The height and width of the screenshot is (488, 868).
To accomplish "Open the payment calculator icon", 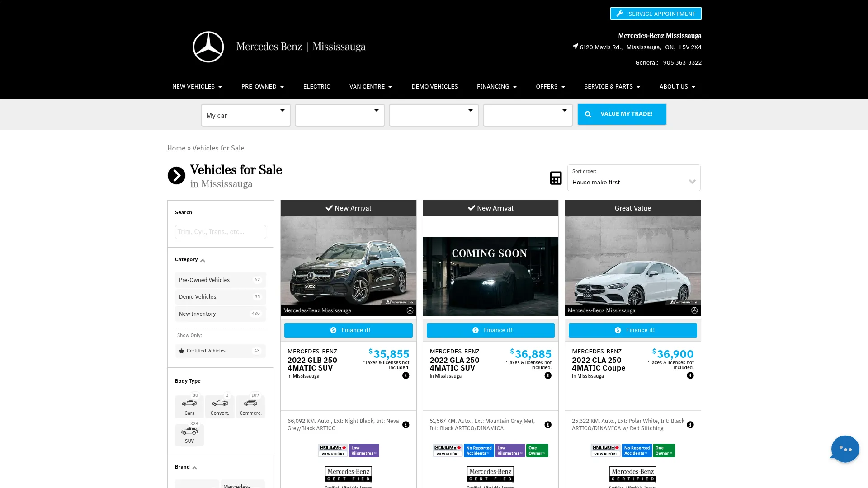I will tap(556, 178).
